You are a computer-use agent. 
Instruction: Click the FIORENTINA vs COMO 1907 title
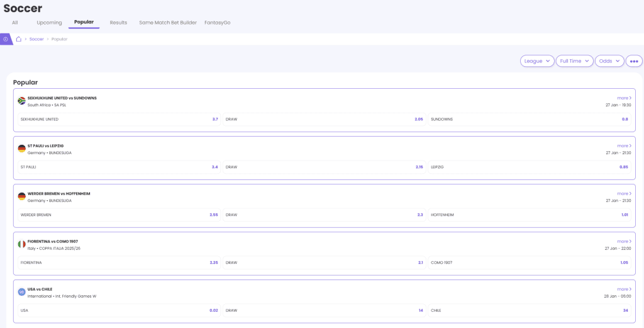[x=53, y=241]
